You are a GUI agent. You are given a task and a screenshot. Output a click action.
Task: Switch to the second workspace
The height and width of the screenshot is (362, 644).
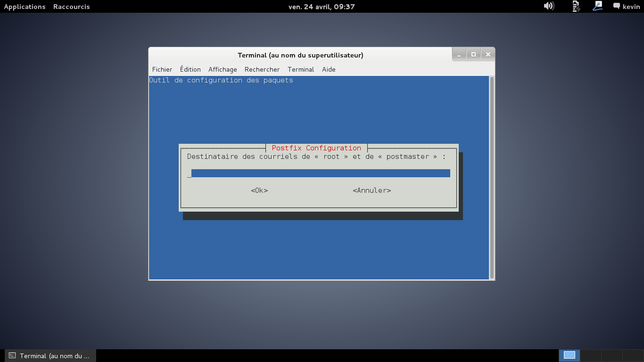coord(591,355)
